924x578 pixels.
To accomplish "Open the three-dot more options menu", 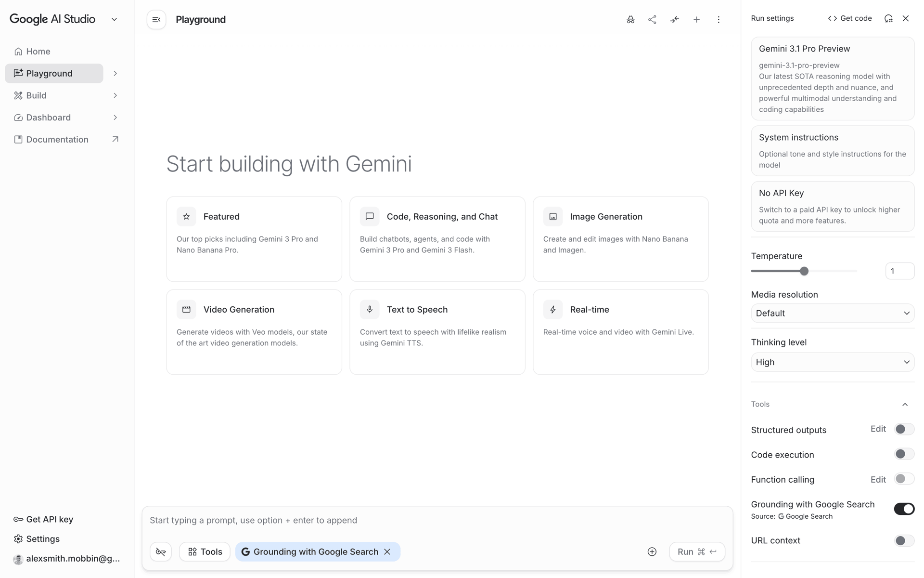I will [x=719, y=20].
